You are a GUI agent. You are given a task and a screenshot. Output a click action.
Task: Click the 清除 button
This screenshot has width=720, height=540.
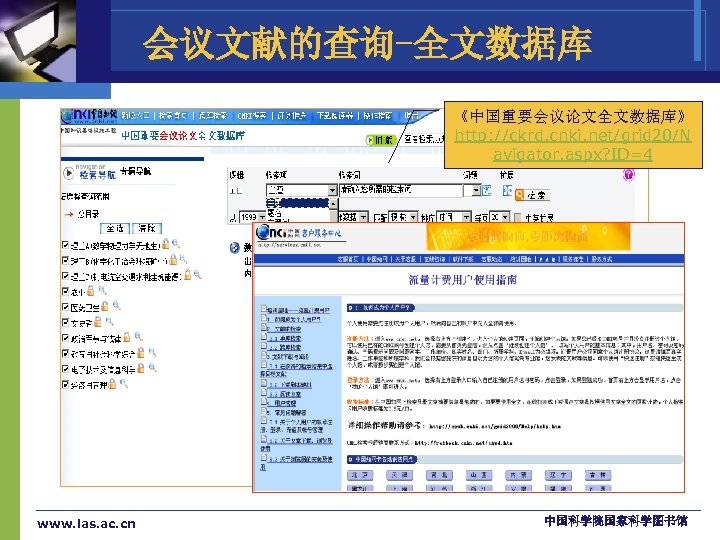pyautogui.click(x=147, y=228)
